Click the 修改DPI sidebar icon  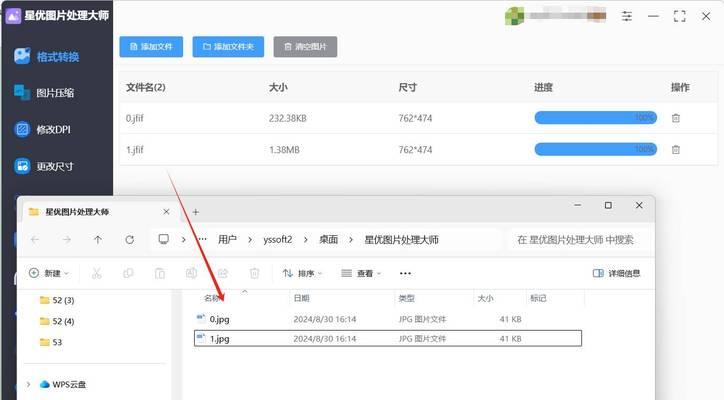click(22, 129)
